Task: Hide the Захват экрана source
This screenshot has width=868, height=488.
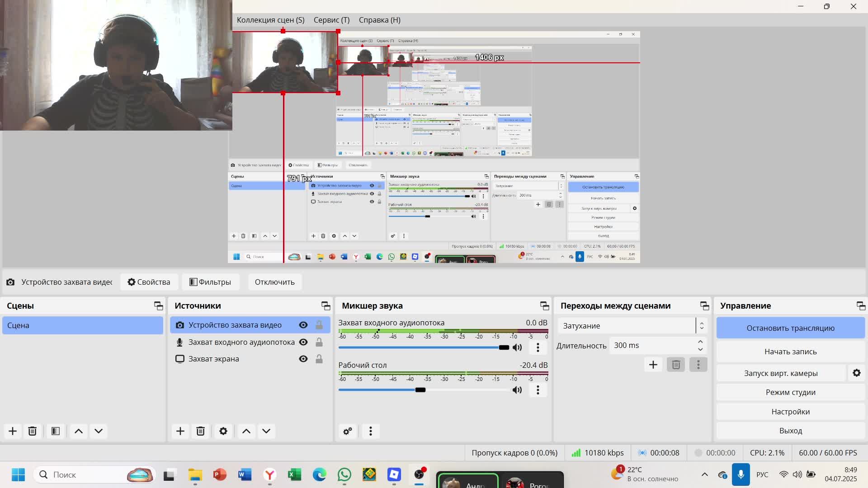Action: click(x=303, y=359)
